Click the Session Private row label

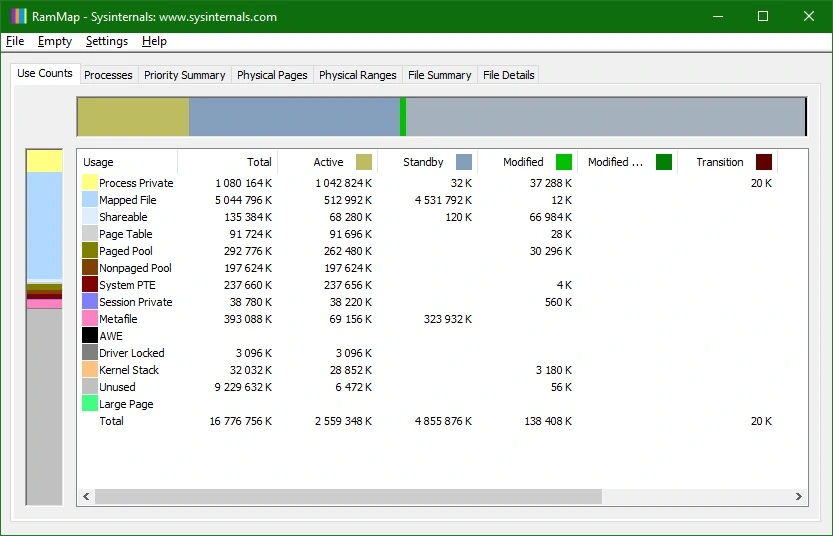[x=135, y=302]
